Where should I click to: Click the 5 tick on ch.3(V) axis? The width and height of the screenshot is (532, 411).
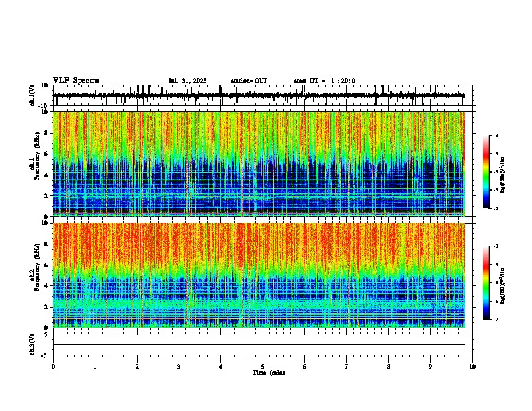(x=46, y=334)
